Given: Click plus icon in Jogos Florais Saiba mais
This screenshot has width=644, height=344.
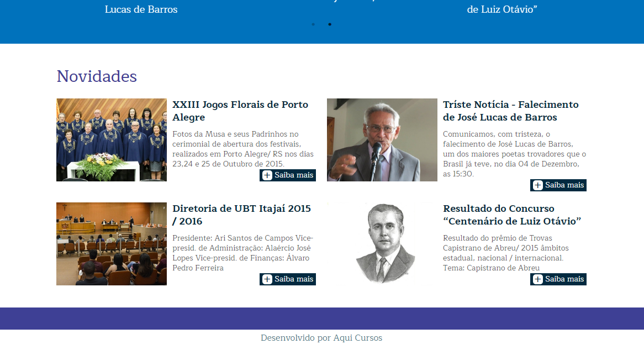Looking at the screenshot, I should [267, 175].
